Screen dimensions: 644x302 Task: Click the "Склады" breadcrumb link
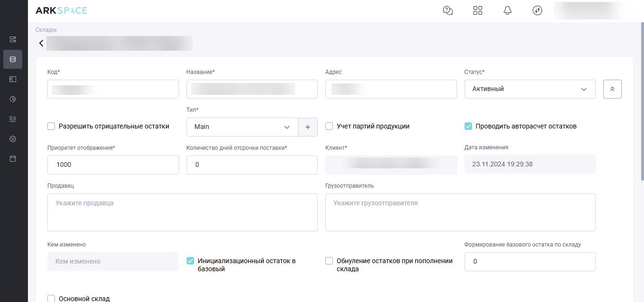(x=46, y=30)
